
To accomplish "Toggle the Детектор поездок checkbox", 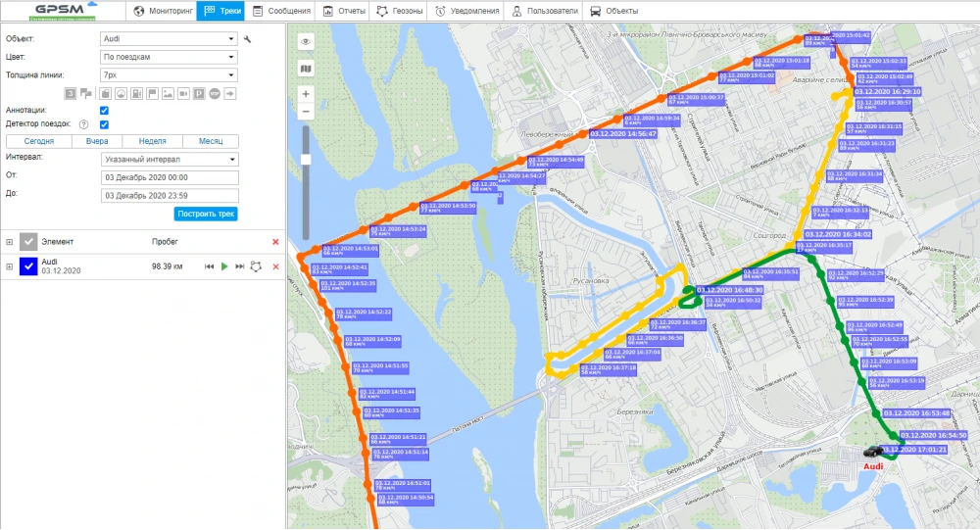I will click(x=104, y=124).
